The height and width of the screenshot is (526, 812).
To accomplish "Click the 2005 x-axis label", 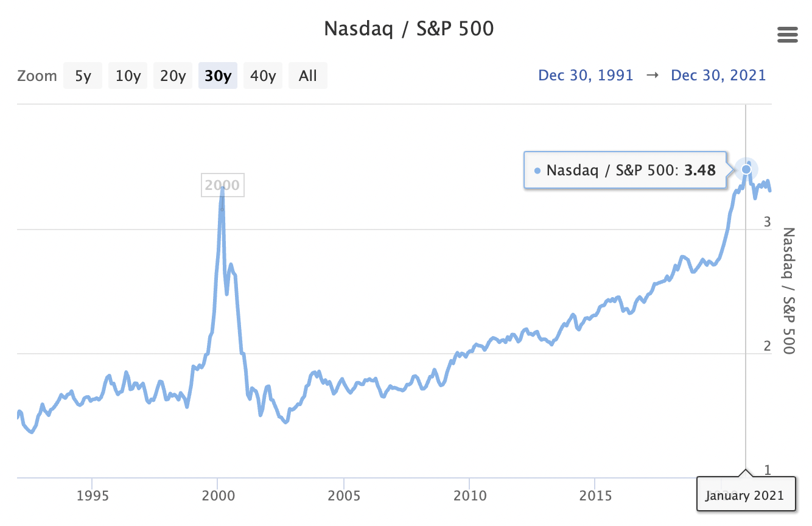I will tap(344, 495).
